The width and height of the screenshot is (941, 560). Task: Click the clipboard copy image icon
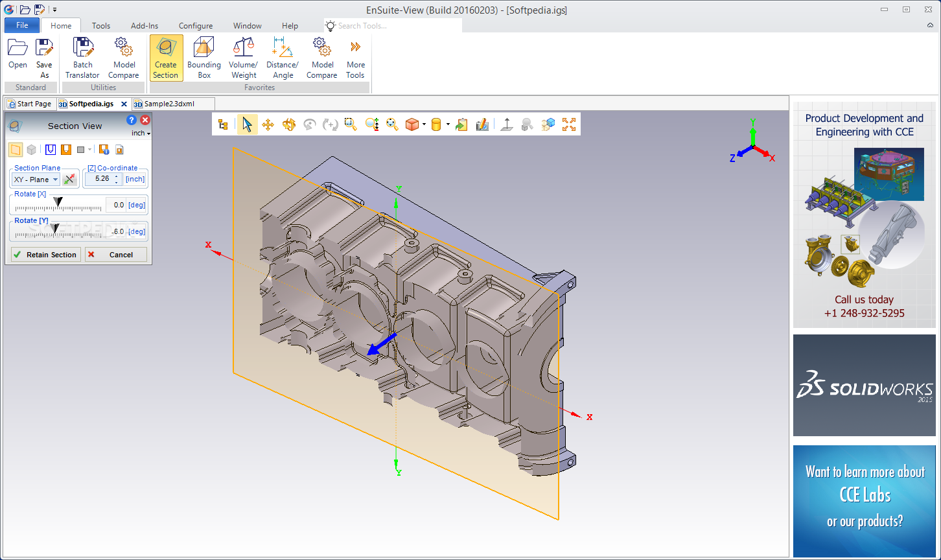(x=461, y=124)
